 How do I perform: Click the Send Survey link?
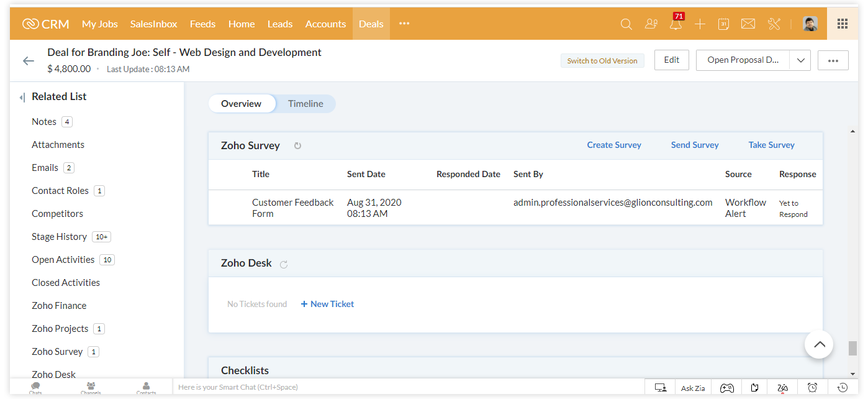click(x=695, y=145)
